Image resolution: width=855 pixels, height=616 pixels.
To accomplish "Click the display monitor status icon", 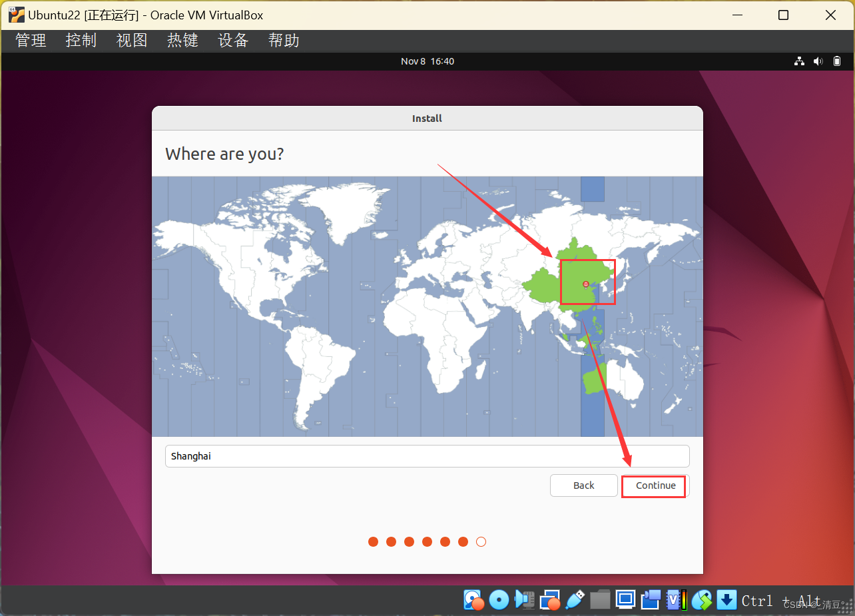I will tap(625, 600).
